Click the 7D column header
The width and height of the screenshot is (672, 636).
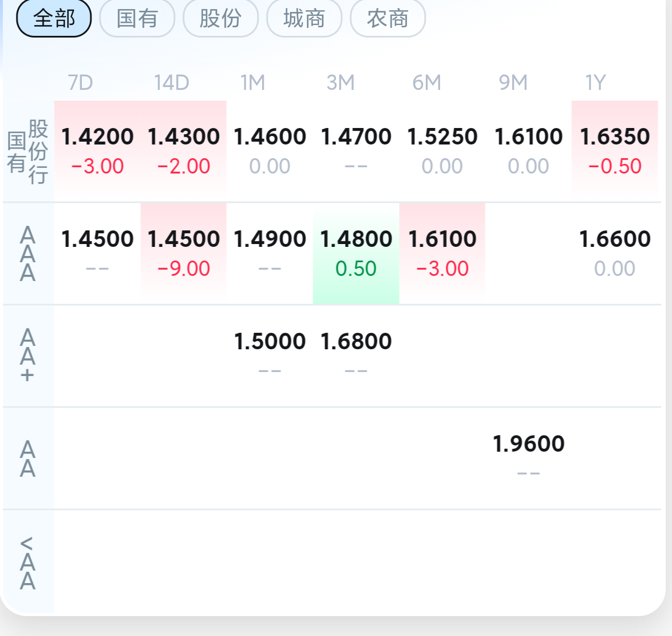tap(80, 82)
